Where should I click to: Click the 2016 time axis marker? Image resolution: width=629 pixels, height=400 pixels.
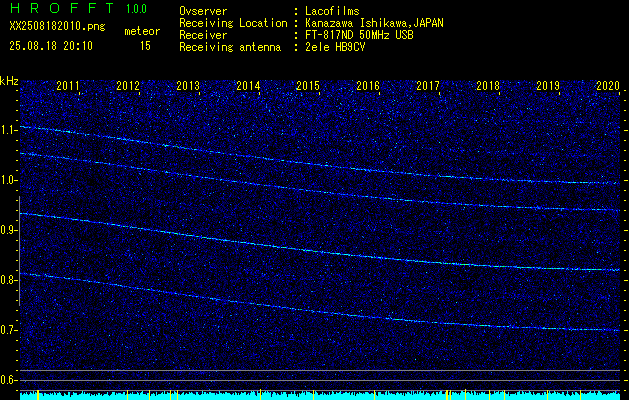(368, 85)
